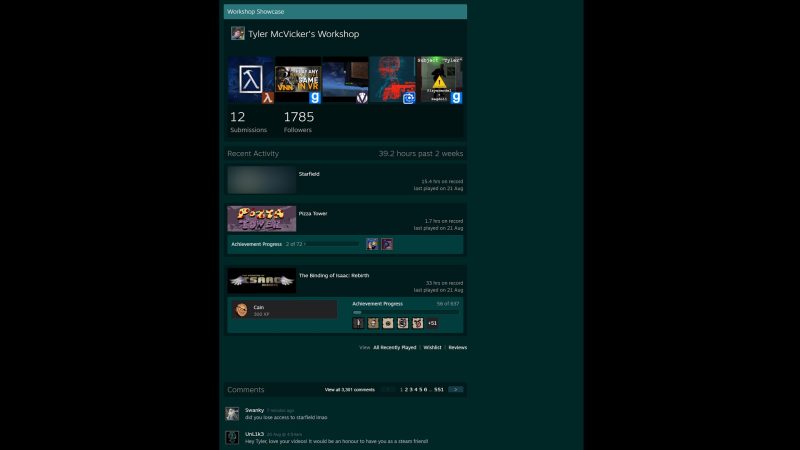View the purple Pizza Tower achievement icon

click(387, 244)
